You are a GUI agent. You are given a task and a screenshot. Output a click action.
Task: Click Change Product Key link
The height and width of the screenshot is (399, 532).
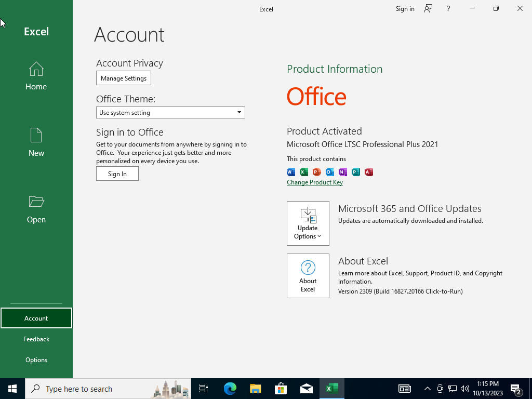click(314, 182)
